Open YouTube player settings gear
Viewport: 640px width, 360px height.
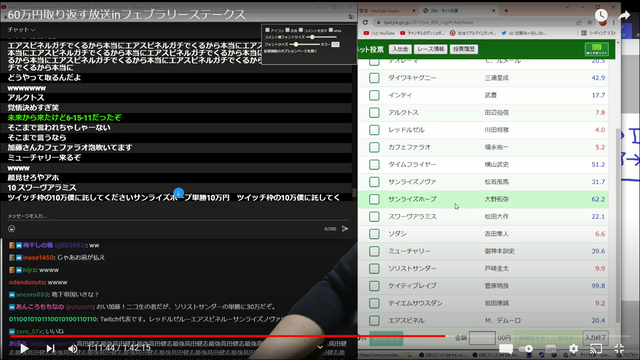pos(573,349)
